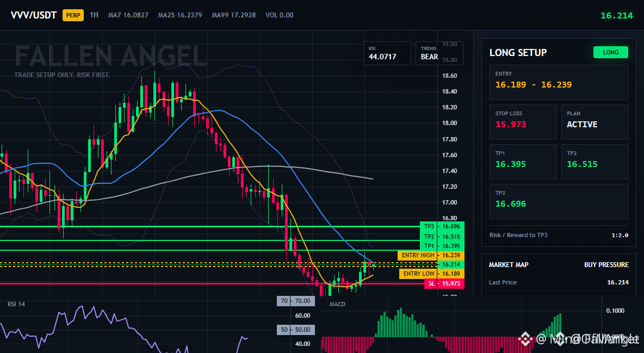The width and height of the screenshot is (644, 353).
Task: Click the RSI 14 pane label
Action: [16, 304]
